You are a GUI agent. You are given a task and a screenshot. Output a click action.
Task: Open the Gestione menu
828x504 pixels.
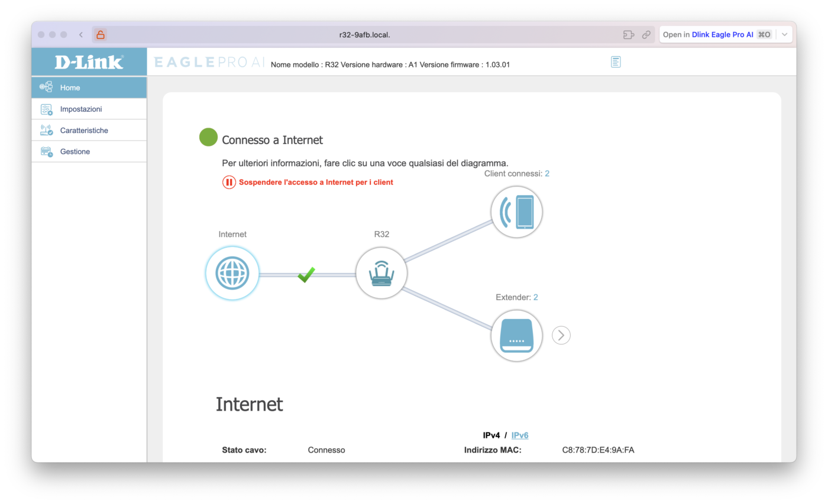coord(89,152)
